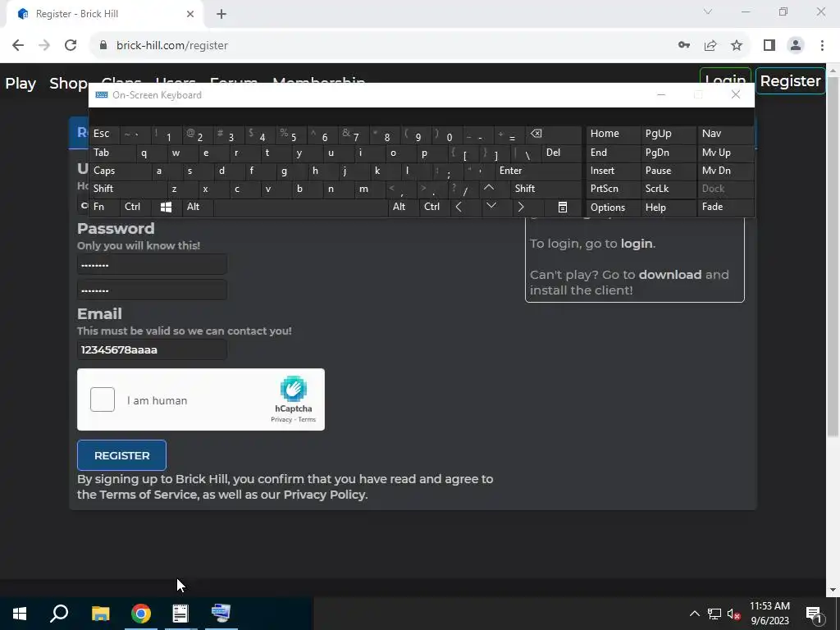This screenshot has height=630, width=840.
Task: Reload the Brick Hill page
Action: (71, 46)
